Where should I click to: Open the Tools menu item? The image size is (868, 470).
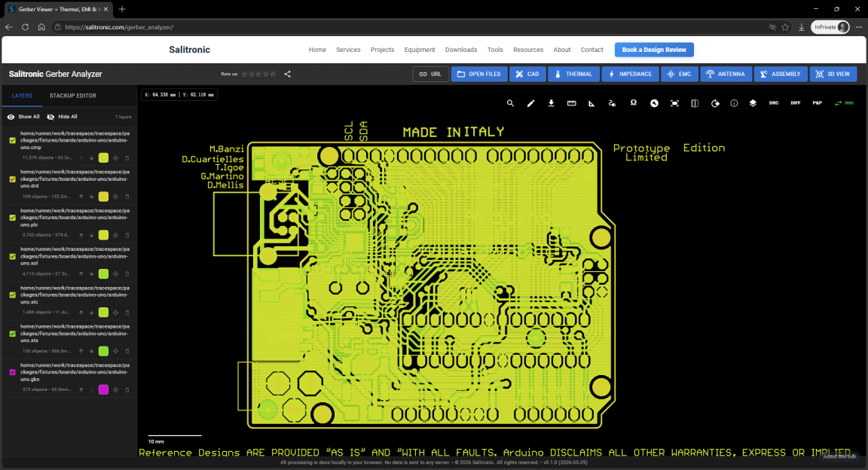coord(495,50)
